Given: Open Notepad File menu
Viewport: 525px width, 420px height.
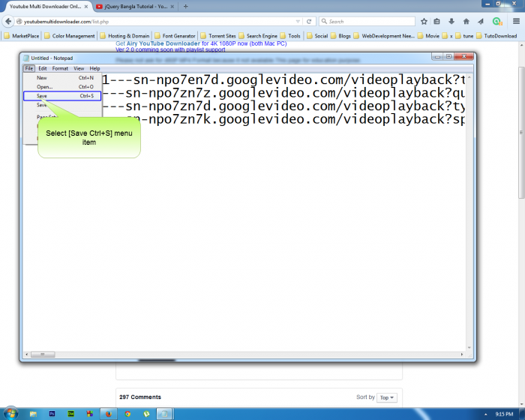Looking at the screenshot, I should [29, 68].
